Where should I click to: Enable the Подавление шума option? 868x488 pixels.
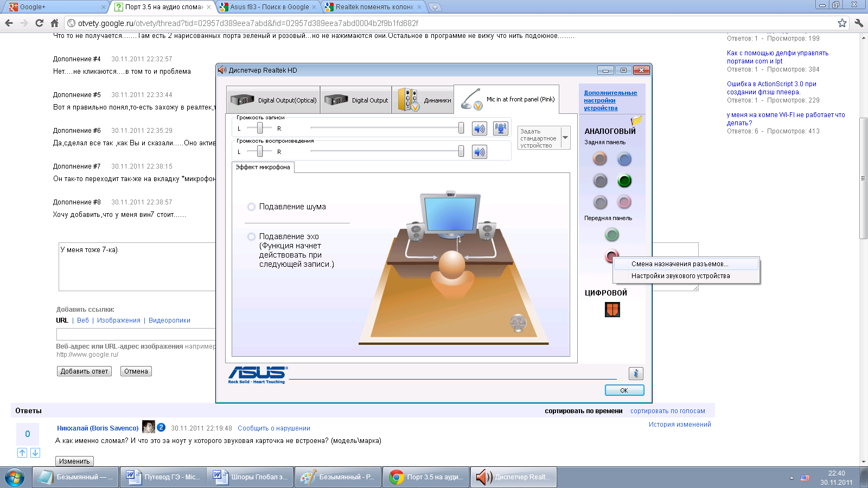point(251,207)
